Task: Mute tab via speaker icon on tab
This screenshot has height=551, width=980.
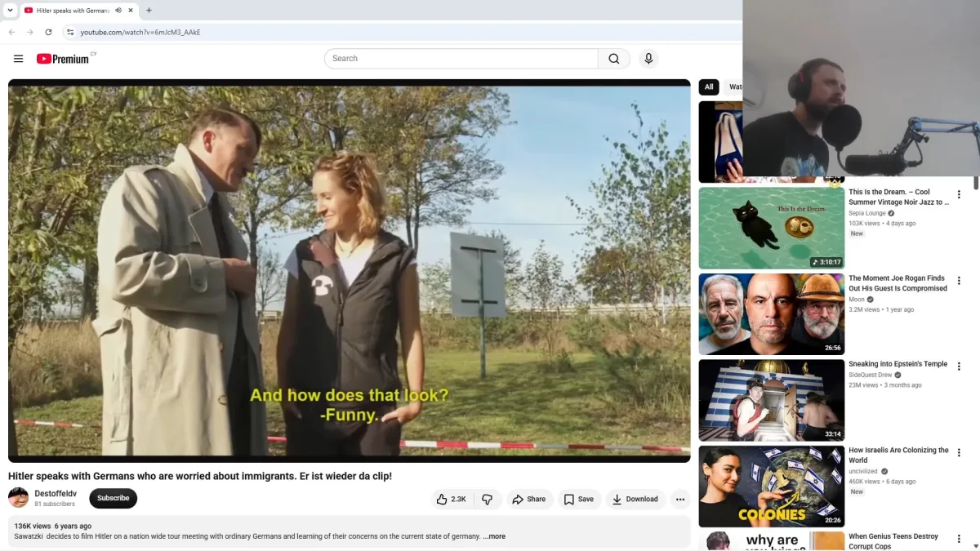Action: point(118,11)
